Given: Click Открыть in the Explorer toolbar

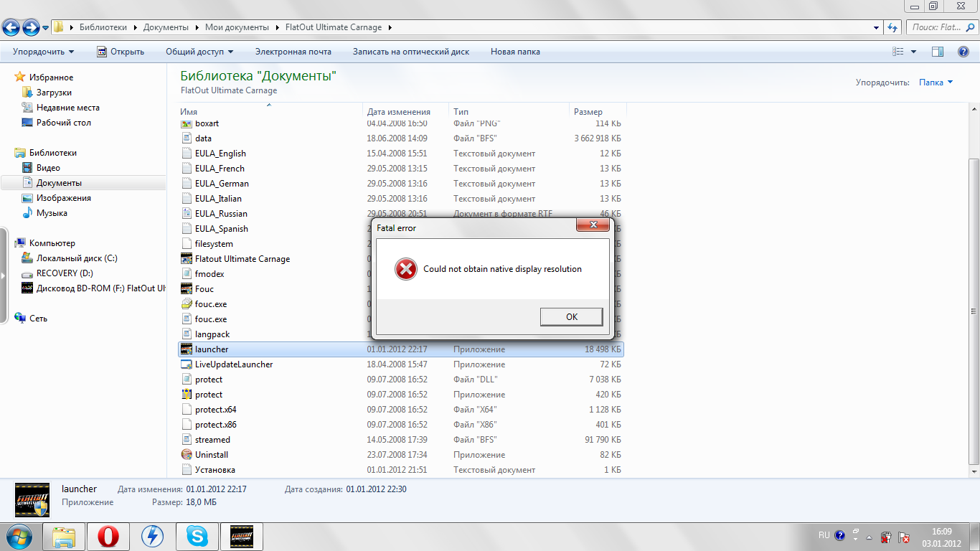Looking at the screenshot, I should click(x=121, y=52).
